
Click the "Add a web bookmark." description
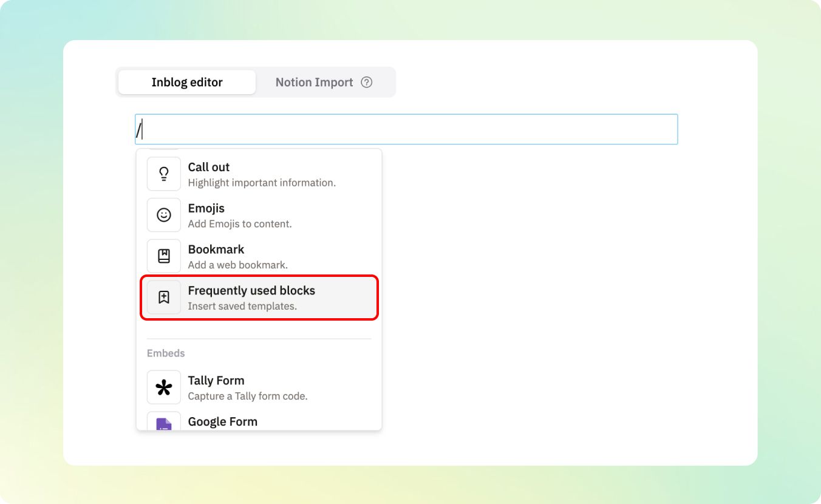[x=237, y=265]
